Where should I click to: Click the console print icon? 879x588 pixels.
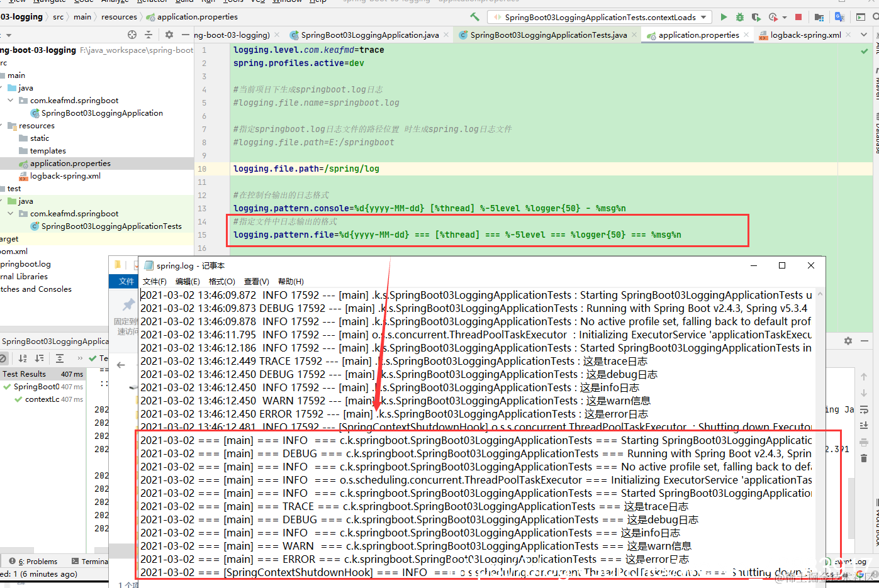tap(864, 441)
